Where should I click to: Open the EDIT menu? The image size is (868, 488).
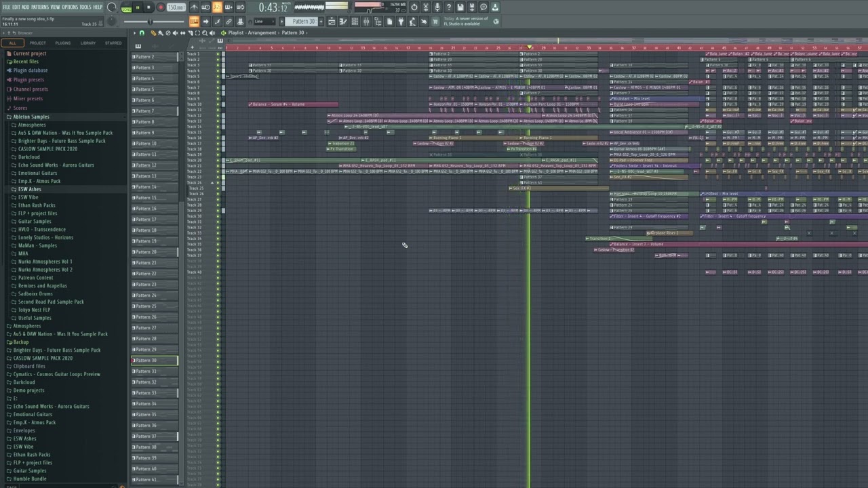tap(16, 7)
